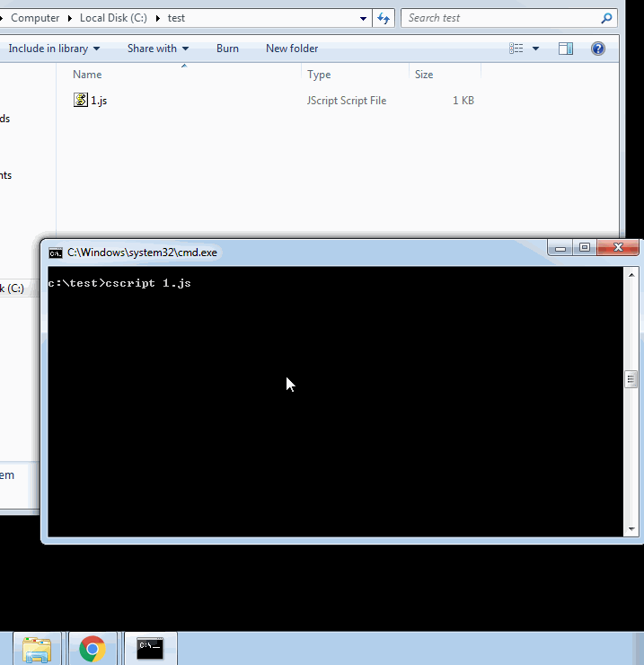The width and height of the screenshot is (644, 665).
Task: Click the search magnifier icon
Action: 606,18
